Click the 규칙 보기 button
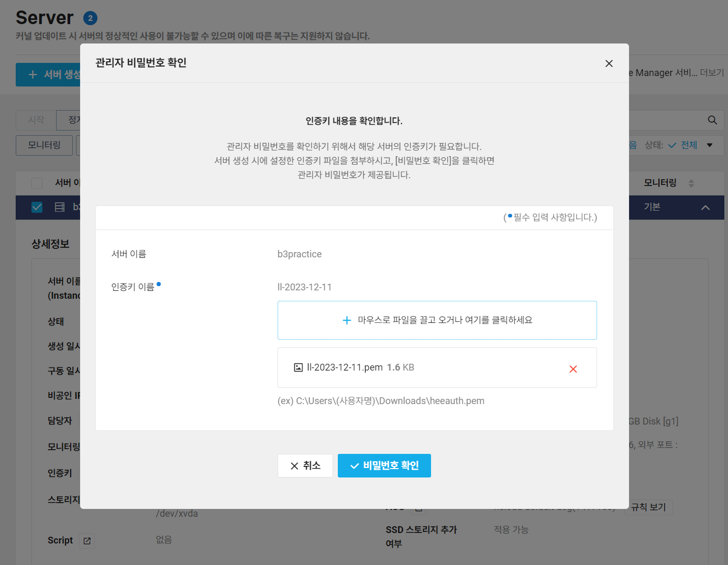The image size is (728, 565). coord(648,507)
